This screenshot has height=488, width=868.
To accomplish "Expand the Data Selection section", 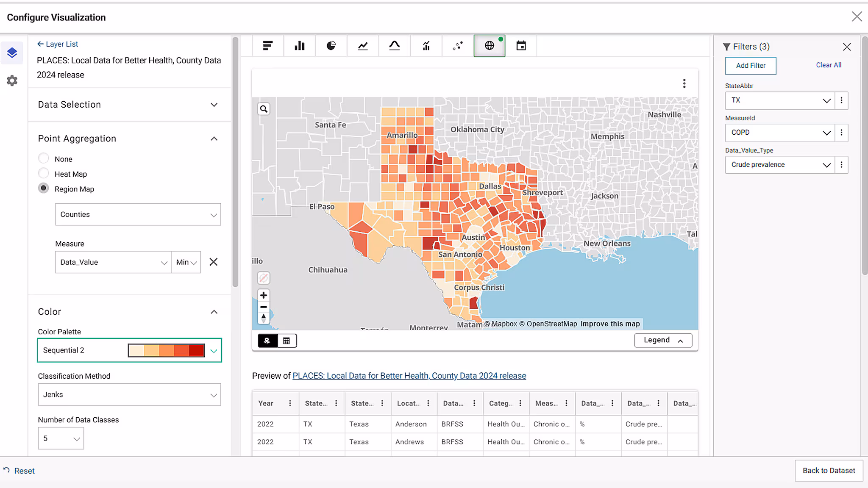I will (x=214, y=105).
